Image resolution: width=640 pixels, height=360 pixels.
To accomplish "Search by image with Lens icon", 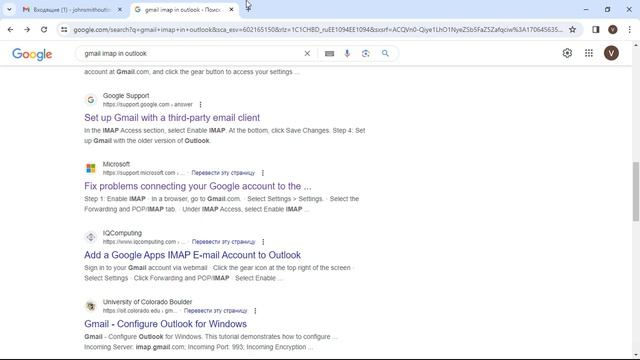I will click(365, 53).
